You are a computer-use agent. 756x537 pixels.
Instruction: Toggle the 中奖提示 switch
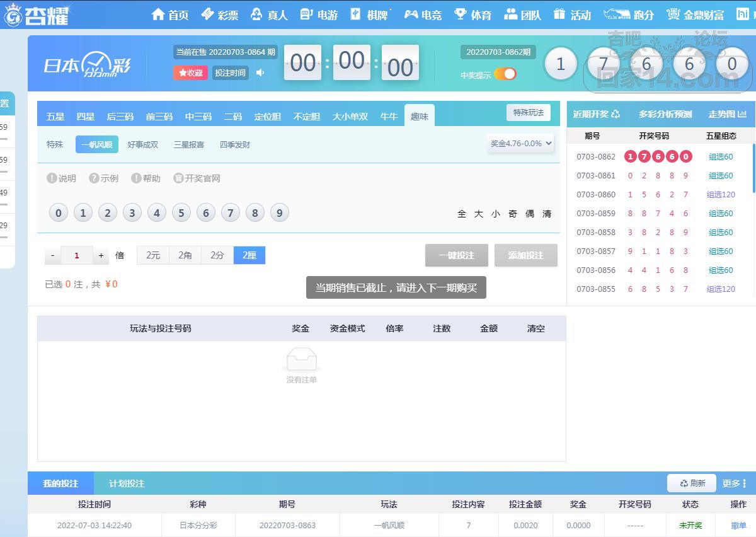[505, 74]
